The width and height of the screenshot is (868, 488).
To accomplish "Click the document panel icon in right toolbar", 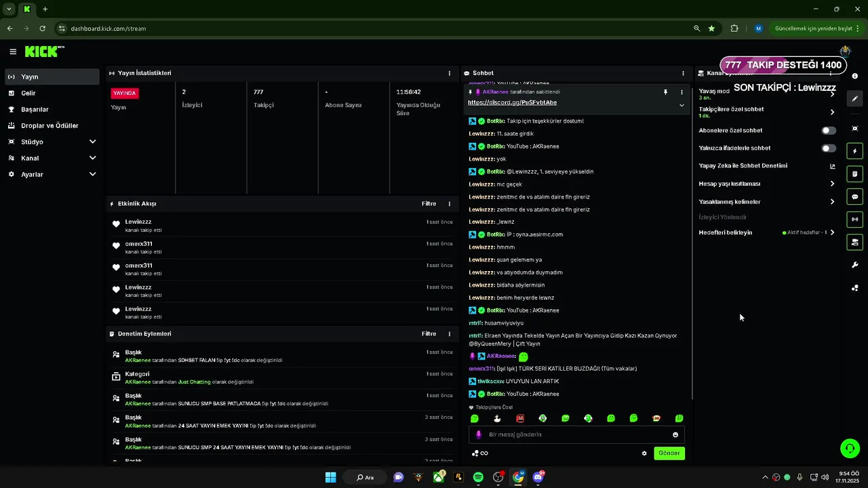I will tap(855, 174).
